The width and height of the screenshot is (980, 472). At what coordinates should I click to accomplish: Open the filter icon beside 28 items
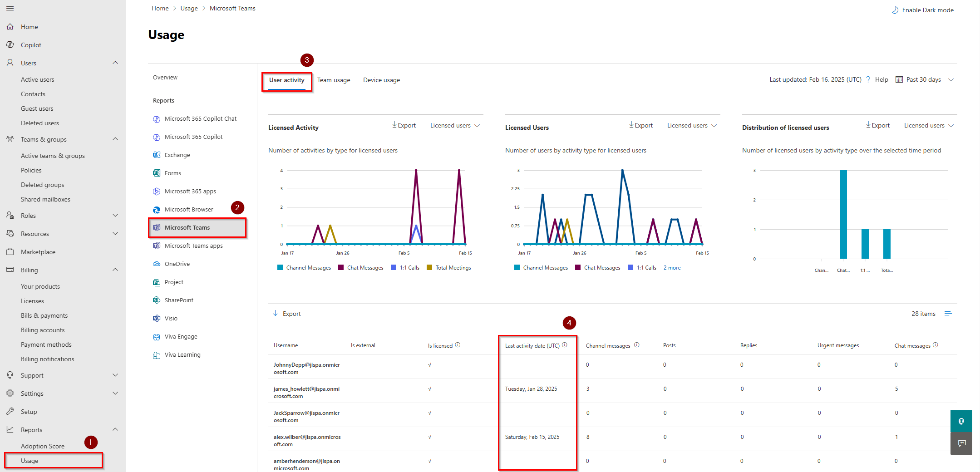pos(948,313)
